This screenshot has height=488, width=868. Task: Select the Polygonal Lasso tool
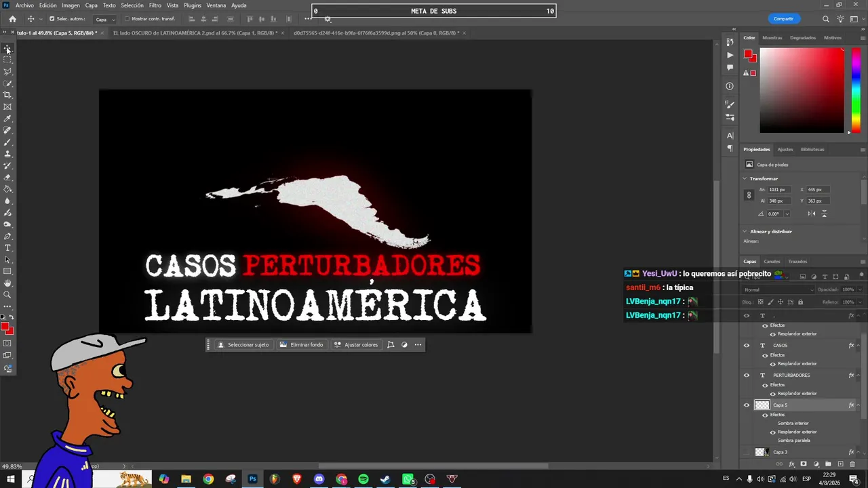pyautogui.click(x=7, y=71)
